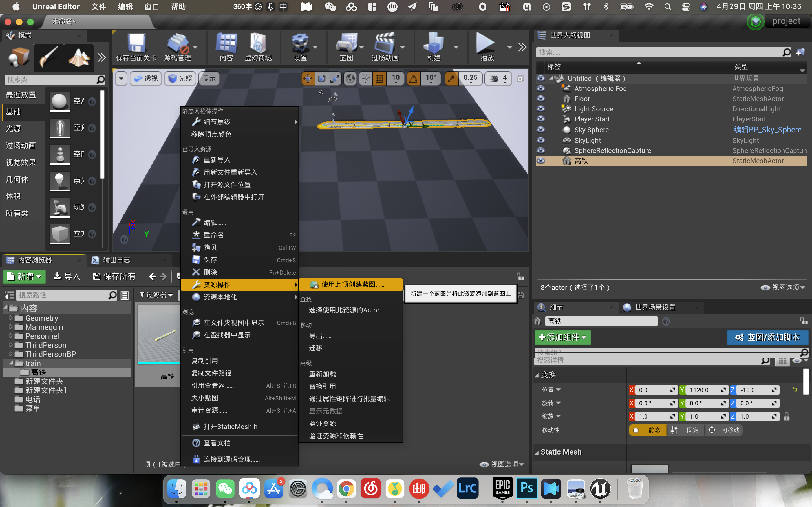Click the 编辑BP_Sky_Sphere link
This screenshot has width=812, height=507.
767,130
